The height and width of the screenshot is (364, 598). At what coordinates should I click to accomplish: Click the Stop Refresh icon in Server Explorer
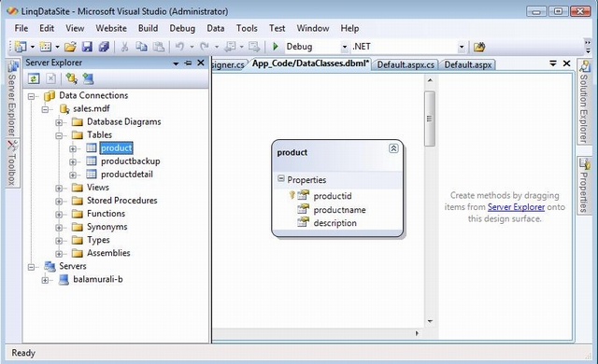(50, 78)
